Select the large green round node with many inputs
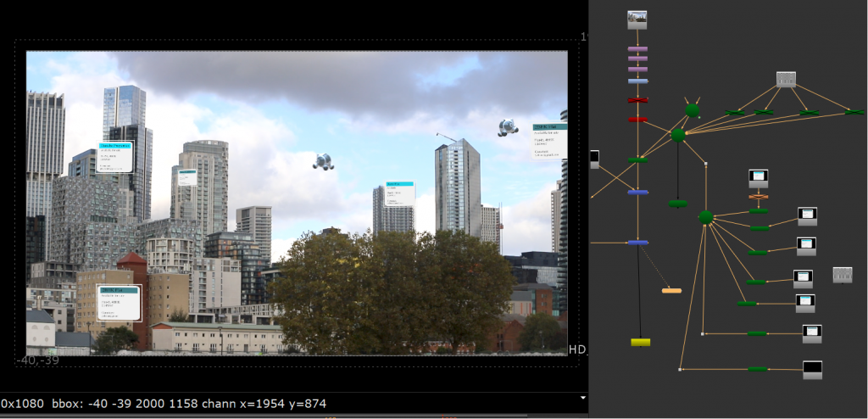 705,218
